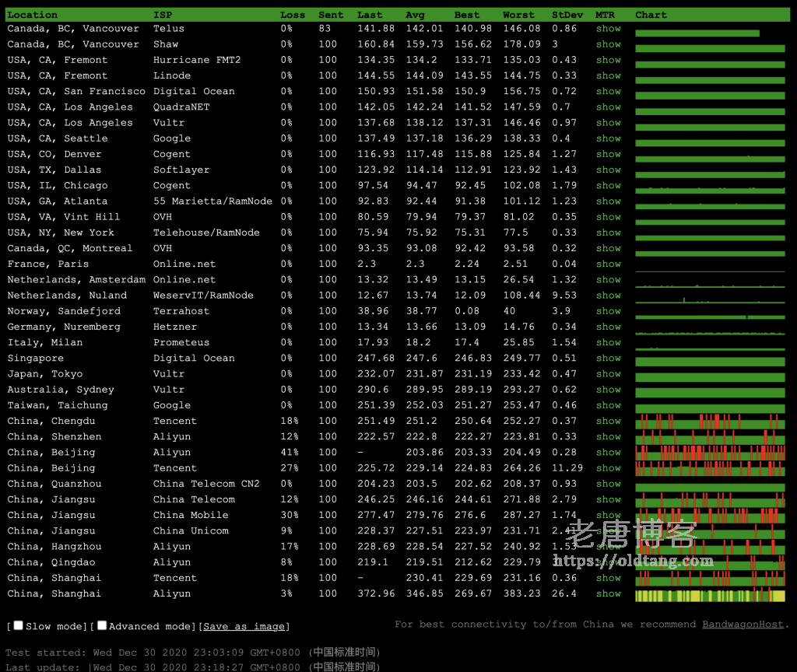Viewport: 797px width, 672px height.
Task: Click the Vancouver Telus latency chart bar
Action: click(697, 33)
